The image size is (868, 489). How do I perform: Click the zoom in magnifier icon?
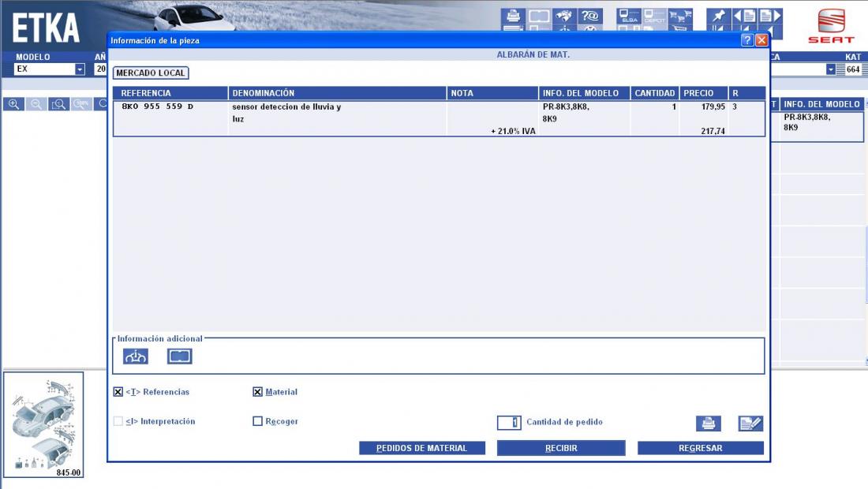click(14, 104)
